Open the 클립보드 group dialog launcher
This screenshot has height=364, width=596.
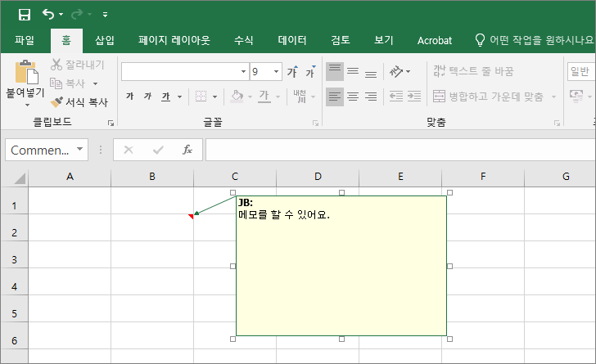tap(111, 123)
